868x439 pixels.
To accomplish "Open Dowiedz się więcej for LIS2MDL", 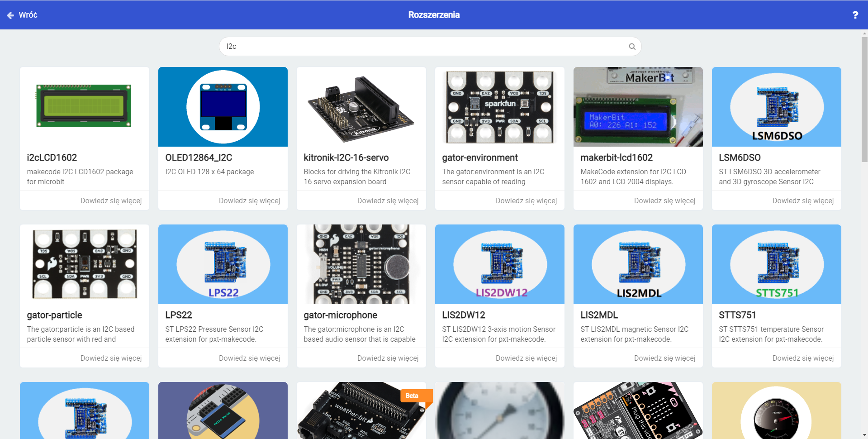I will pyautogui.click(x=664, y=358).
